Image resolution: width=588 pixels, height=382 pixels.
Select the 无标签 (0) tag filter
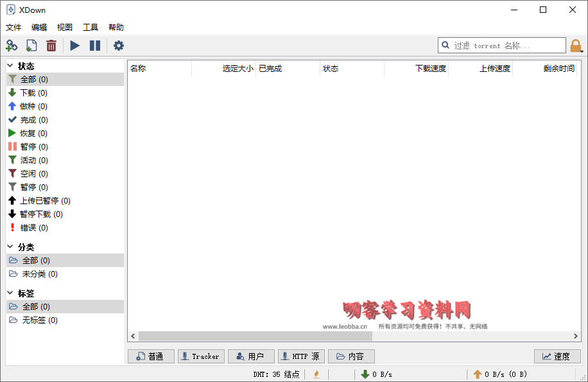tap(65, 320)
